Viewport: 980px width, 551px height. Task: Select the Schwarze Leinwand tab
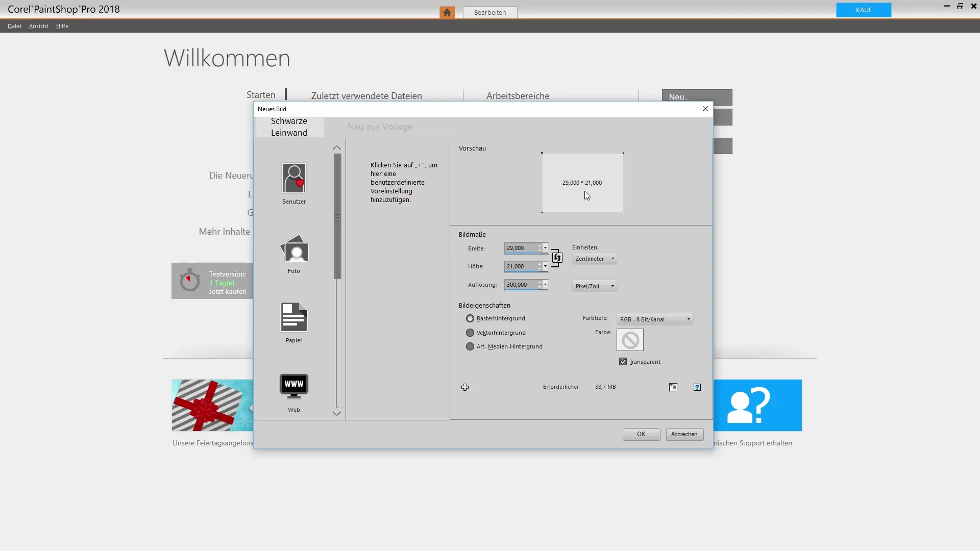pyautogui.click(x=289, y=127)
